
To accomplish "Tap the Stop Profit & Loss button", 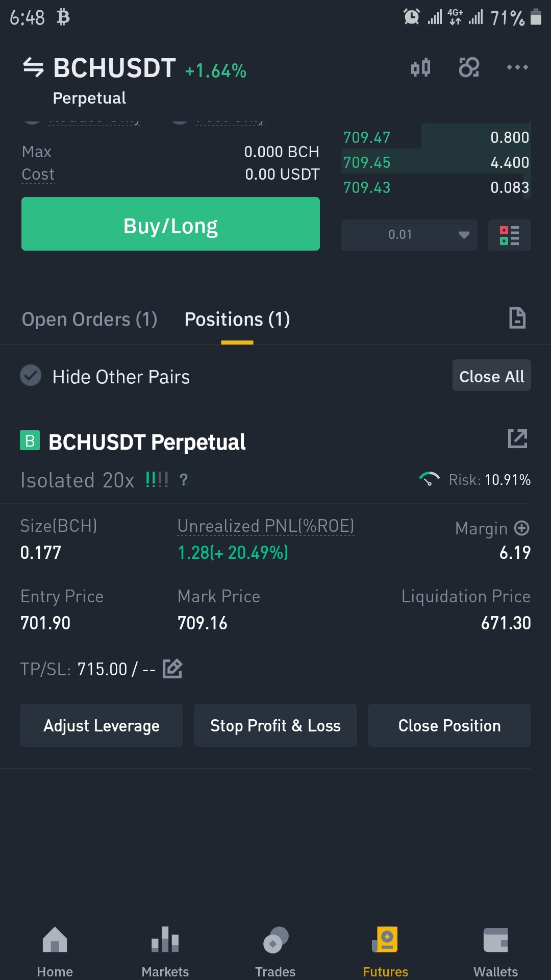I will [x=275, y=725].
